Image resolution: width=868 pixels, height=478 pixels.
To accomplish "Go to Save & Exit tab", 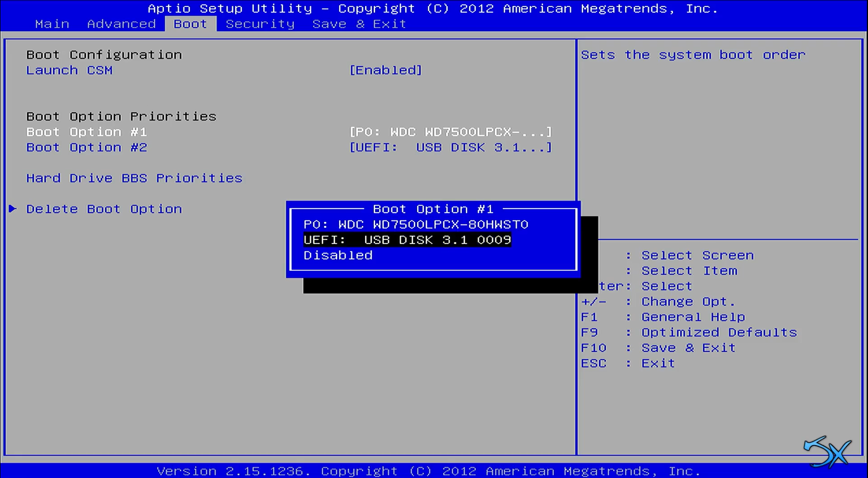I will [359, 24].
